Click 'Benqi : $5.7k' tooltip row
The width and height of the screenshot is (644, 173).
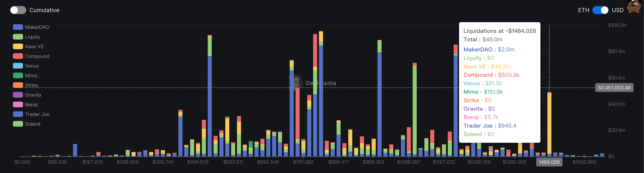481,117
